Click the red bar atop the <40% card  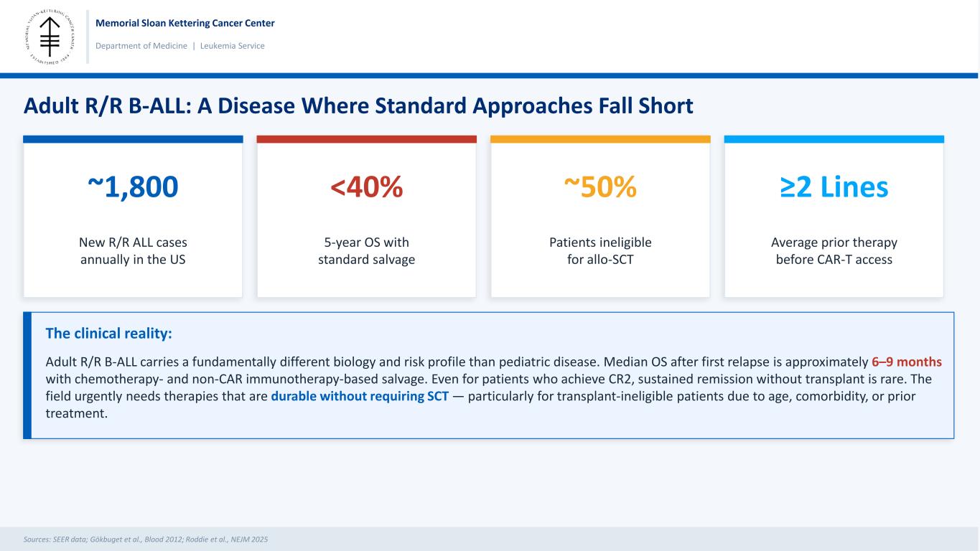click(x=366, y=139)
